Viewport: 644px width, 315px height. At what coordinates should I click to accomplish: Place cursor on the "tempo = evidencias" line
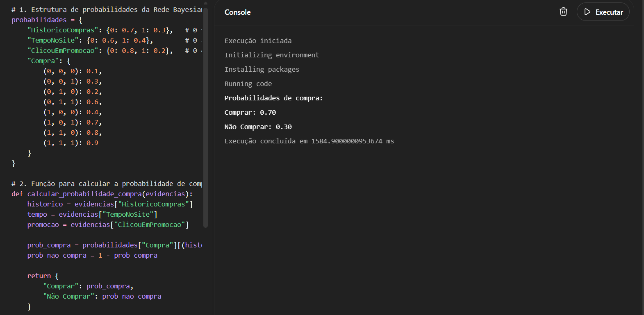point(92,215)
